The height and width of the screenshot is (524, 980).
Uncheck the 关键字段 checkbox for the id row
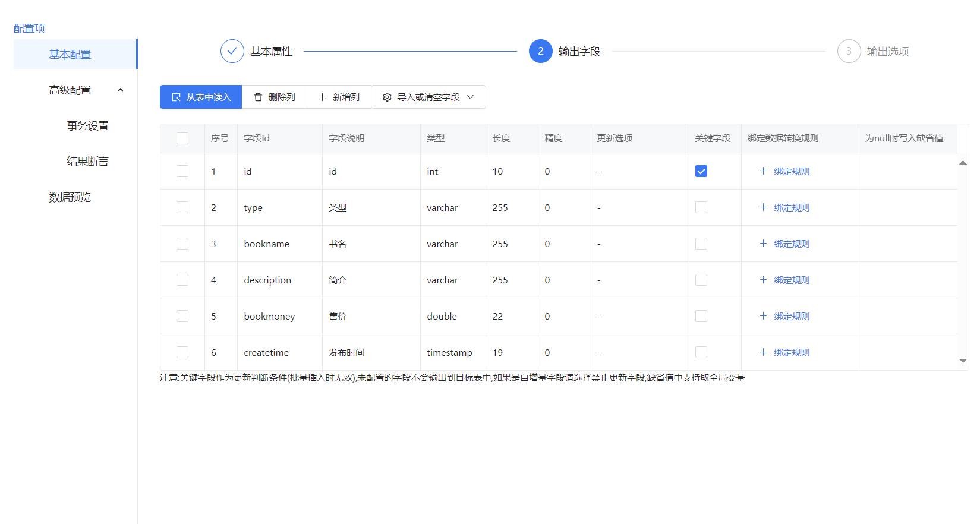click(x=701, y=171)
